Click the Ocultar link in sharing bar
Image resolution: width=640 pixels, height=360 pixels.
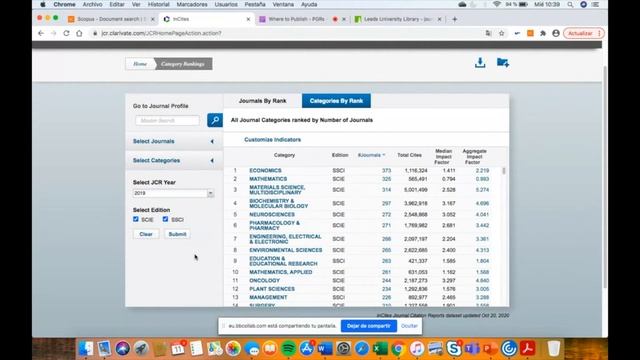409,326
